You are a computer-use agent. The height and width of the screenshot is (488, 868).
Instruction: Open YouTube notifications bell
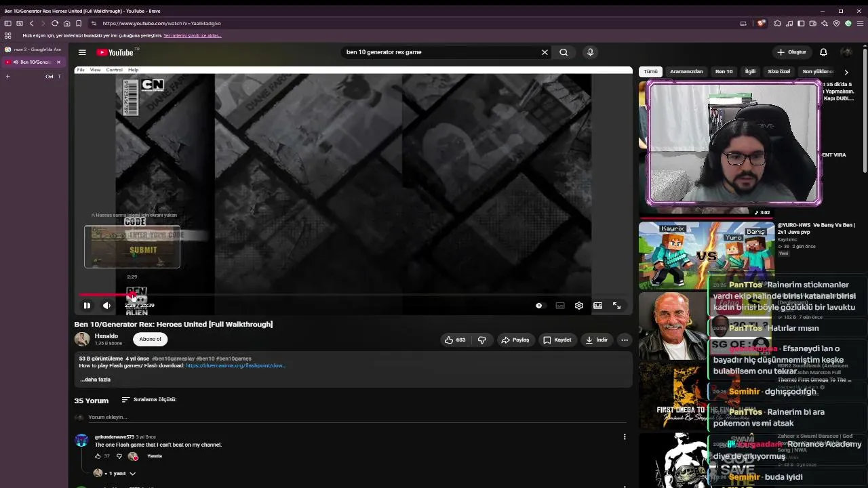(x=823, y=52)
